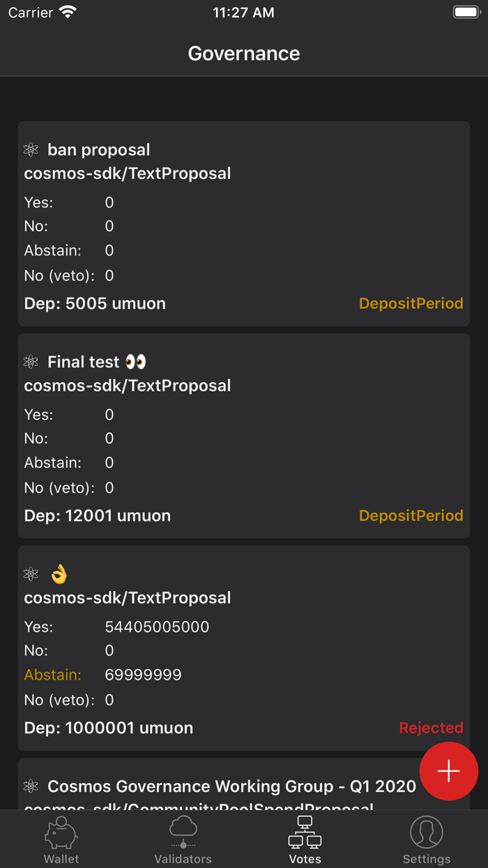Image resolution: width=488 pixels, height=868 pixels.
Task: Tap the atom icon beside Cosmos Governance Working Group
Action: (30, 786)
